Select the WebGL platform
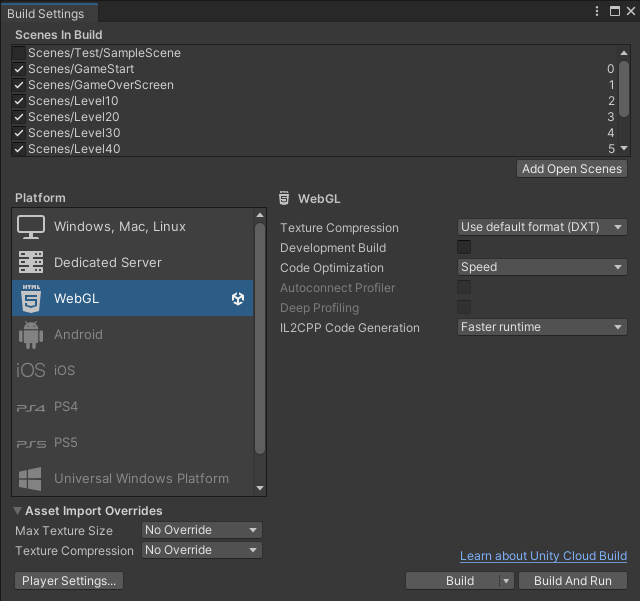Screen dimensions: 640x601 pyautogui.click(x=133, y=298)
